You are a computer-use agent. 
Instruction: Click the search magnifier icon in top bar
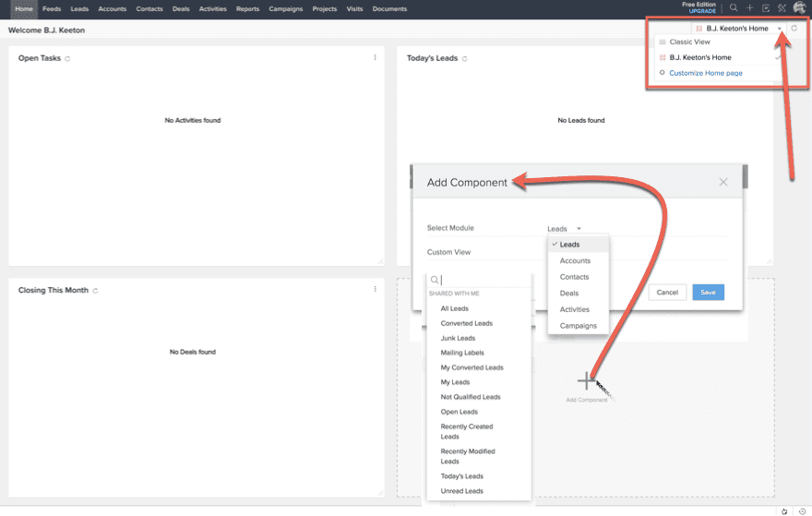pos(734,8)
